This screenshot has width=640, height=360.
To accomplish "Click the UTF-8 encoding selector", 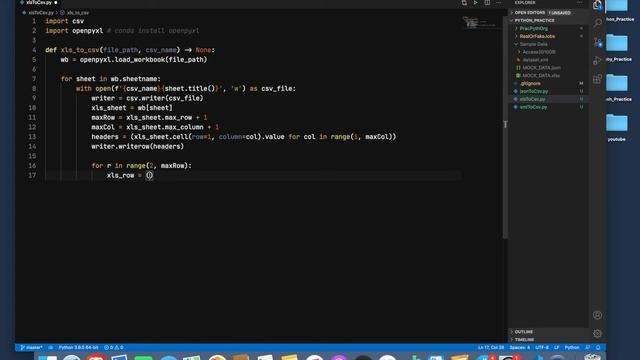I will pyautogui.click(x=542, y=347).
